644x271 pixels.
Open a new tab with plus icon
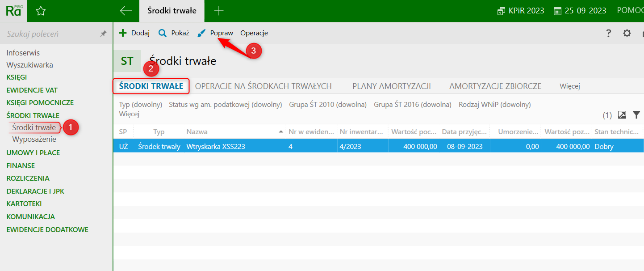(x=219, y=11)
